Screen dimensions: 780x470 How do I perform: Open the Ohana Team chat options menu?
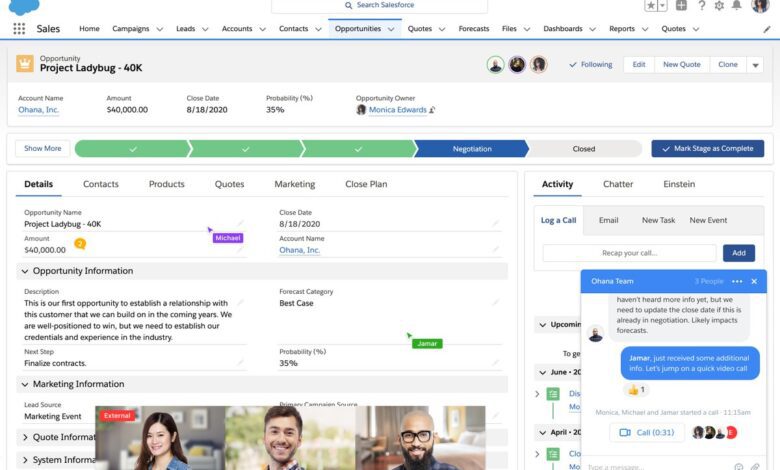[737, 282]
